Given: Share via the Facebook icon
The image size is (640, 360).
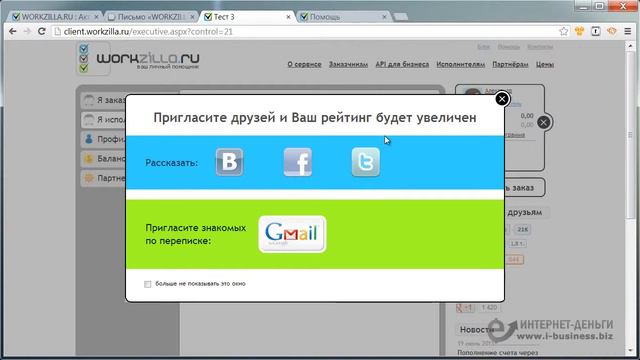Looking at the screenshot, I should [298, 162].
